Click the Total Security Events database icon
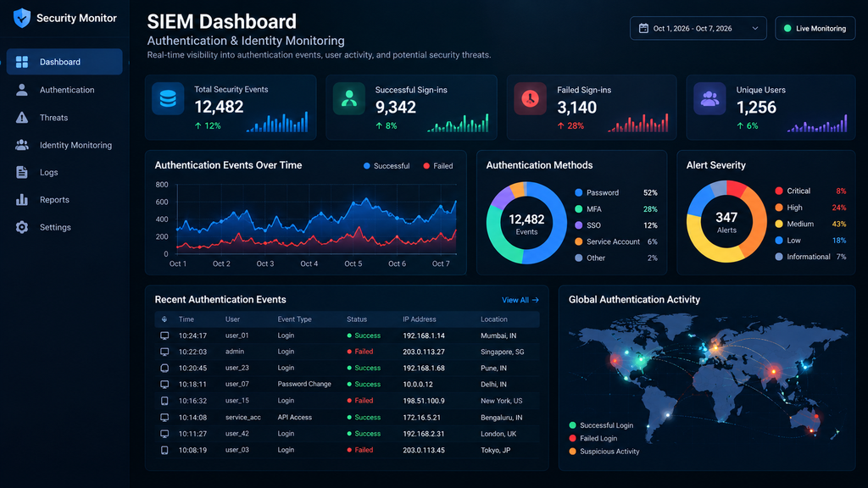 168,98
